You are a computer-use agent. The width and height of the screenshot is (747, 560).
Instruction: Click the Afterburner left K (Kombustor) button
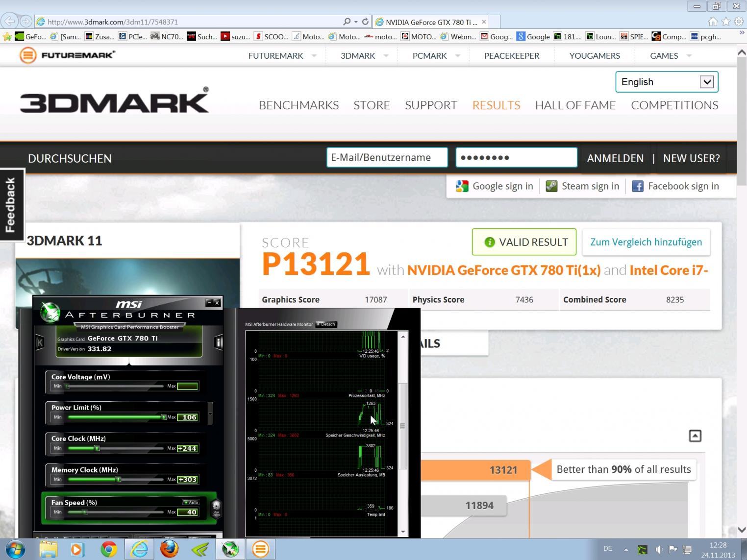click(40, 342)
